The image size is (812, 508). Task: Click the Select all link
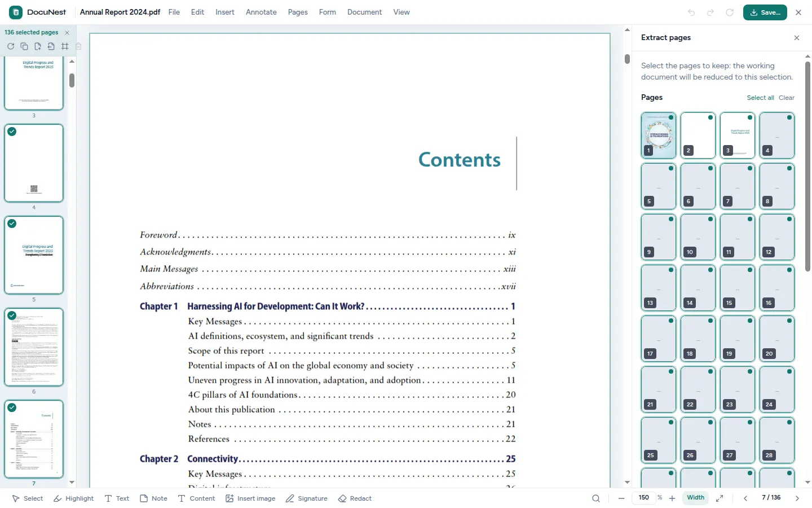[760, 98]
